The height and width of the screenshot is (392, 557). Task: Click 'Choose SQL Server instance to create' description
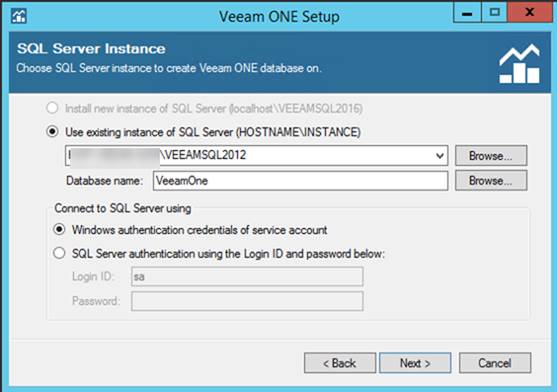pyautogui.click(x=169, y=68)
